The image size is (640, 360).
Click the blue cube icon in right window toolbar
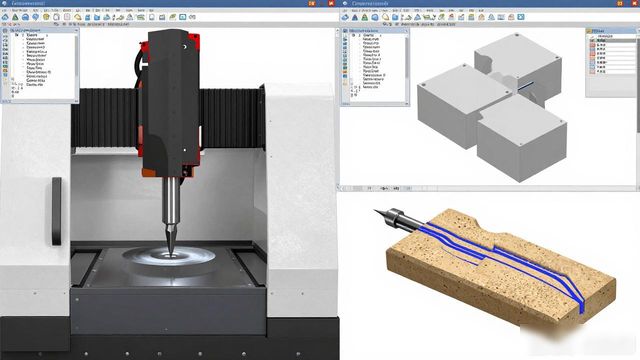click(395, 17)
